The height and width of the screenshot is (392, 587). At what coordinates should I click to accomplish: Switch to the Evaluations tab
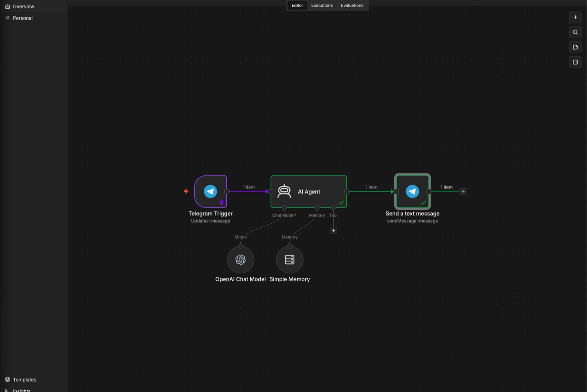[x=352, y=5]
